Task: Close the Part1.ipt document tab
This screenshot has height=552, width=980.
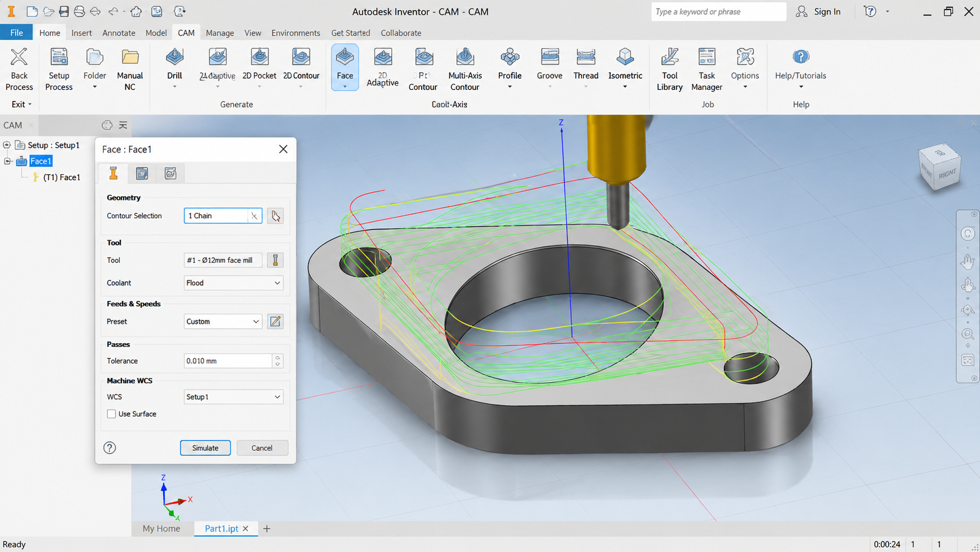Action: tap(246, 529)
